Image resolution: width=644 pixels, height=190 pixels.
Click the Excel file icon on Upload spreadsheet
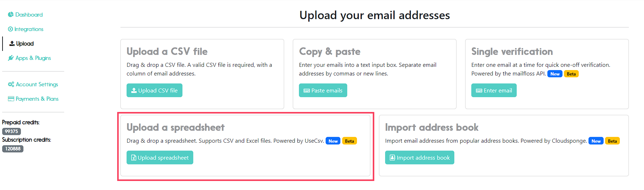pyautogui.click(x=133, y=157)
